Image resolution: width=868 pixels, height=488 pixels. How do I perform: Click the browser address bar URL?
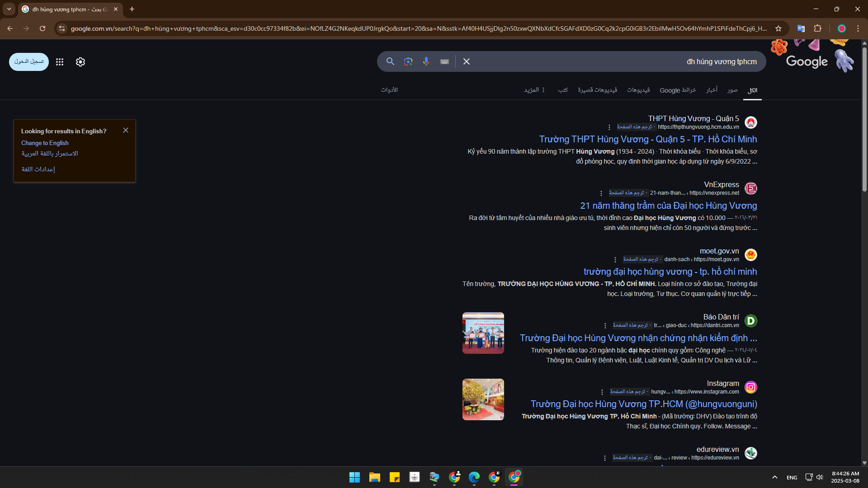[419, 28]
